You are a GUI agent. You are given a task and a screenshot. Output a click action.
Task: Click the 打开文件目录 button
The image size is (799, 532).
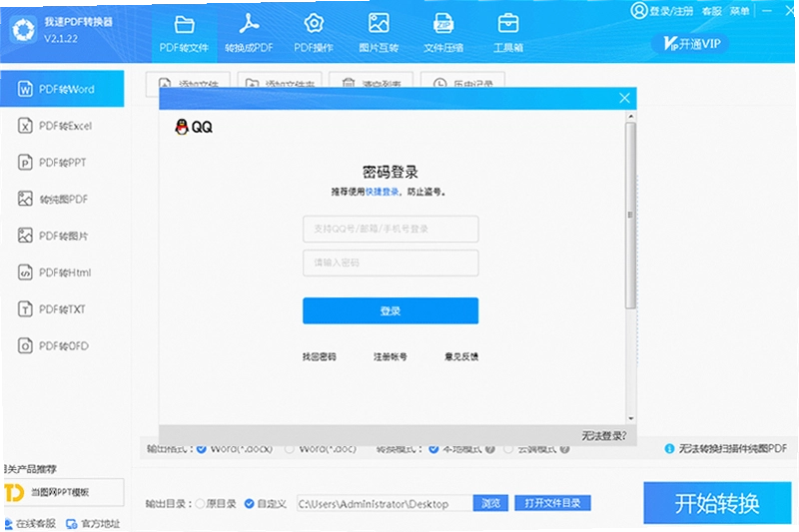tap(553, 503)
